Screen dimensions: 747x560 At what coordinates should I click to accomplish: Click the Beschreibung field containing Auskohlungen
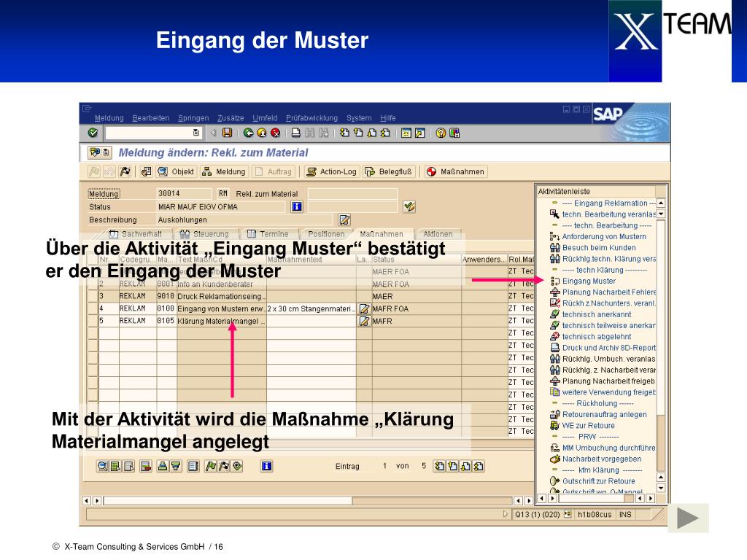244,220
